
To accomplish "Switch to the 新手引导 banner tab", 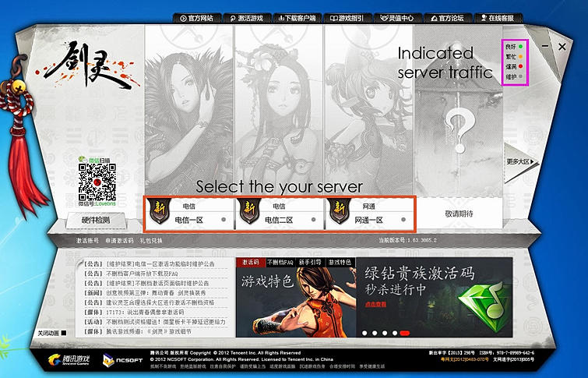I will tap(310, 262).
